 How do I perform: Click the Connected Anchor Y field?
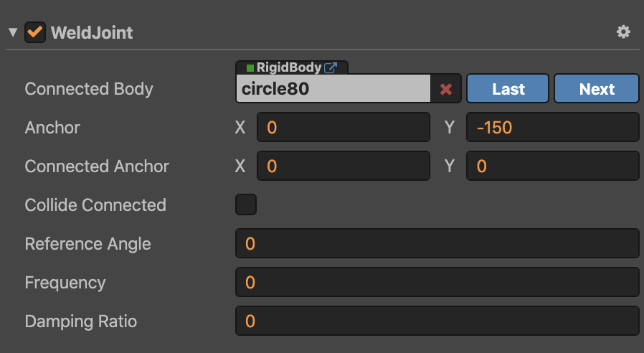551,166
